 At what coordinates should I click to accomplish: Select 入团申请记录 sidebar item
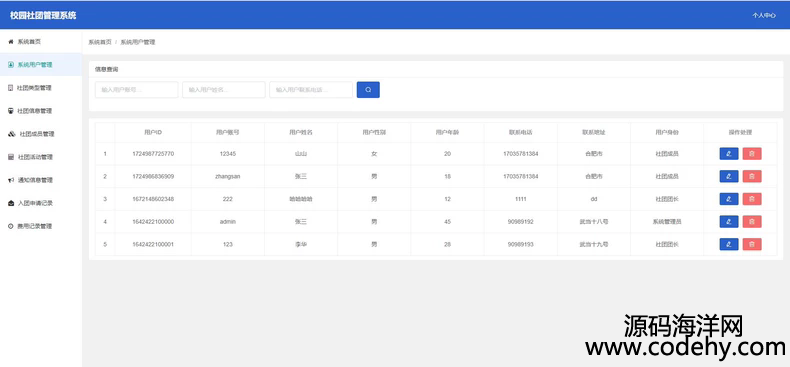pyautogui.click(x=41, y=203)
